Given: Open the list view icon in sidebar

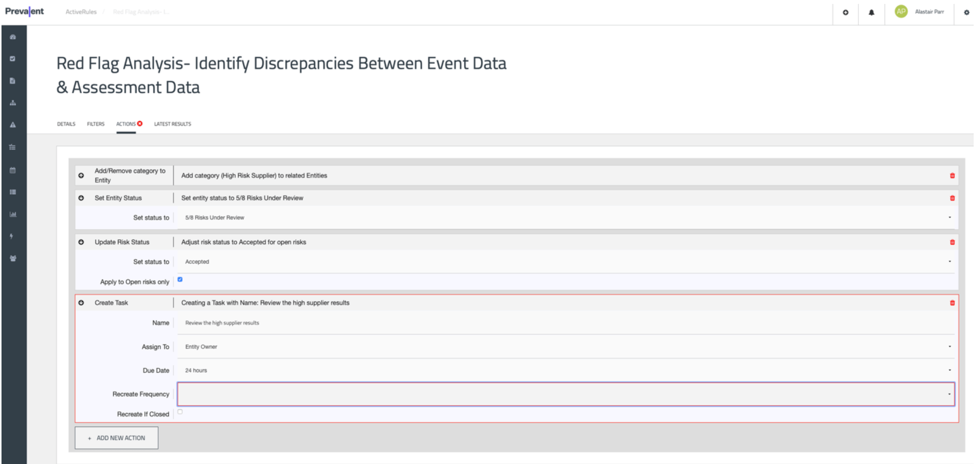Looking at the screenshot, I should point(13,192).
